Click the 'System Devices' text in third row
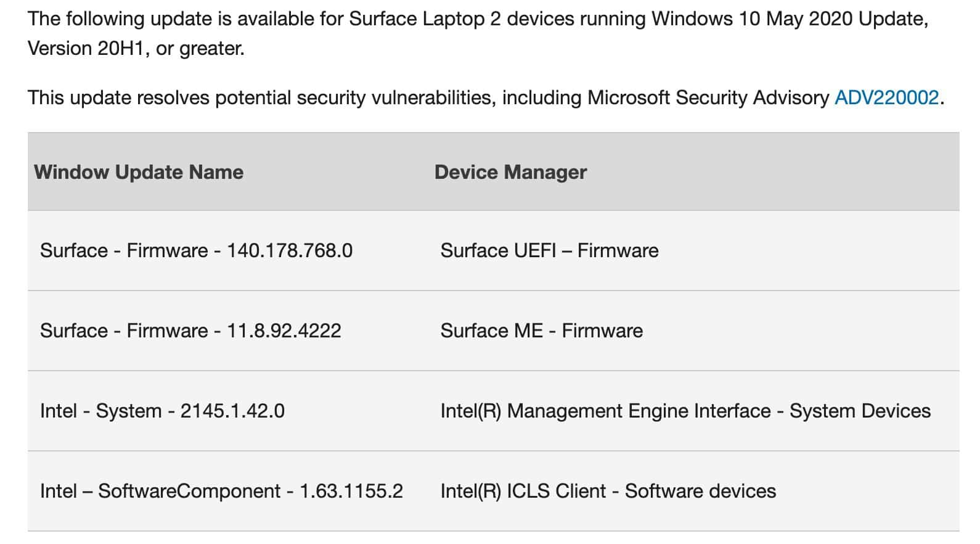The height and width of the screenshot is (544, 980). click(x=860, y=411)
